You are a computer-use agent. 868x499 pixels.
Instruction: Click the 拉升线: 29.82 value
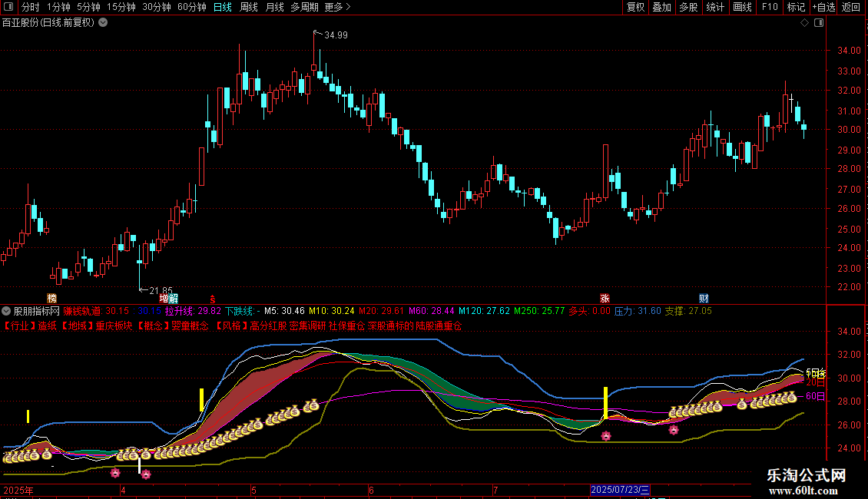pyautogui.click(x=194, y=311)
